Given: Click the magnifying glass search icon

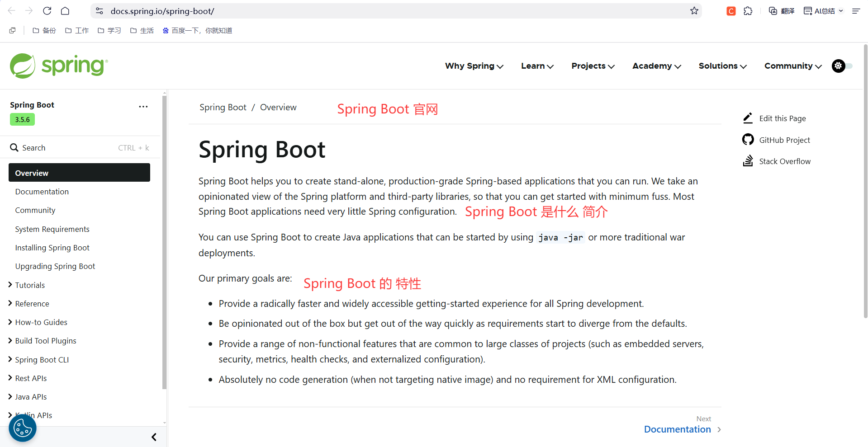Looking at the screenshot, I should (14, 148).
